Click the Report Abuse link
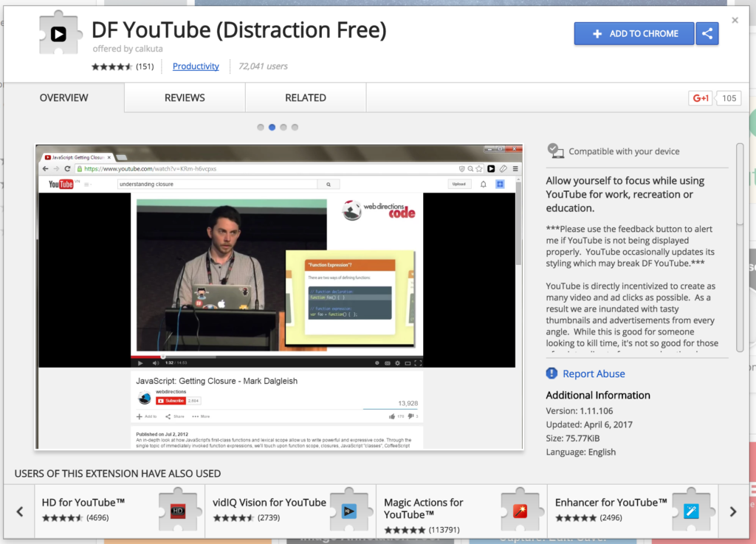Image resolution: width=756 pixels, height=544 pixels. (x=594, y=373)
